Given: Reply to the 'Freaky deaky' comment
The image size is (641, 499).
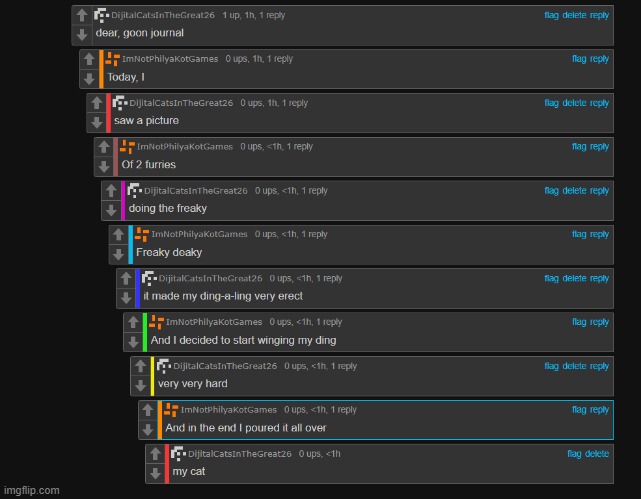Looking at the screenshot, I should pyautogui.click(x=599, y=234).
